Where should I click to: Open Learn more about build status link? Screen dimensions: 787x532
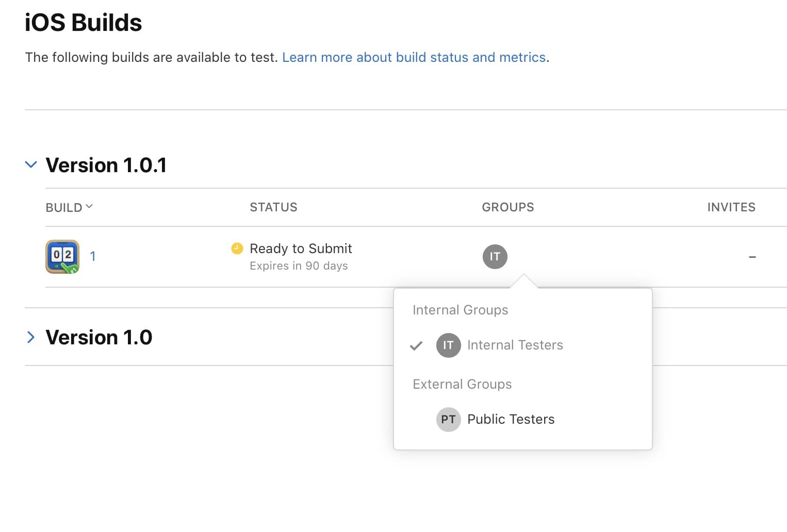pyautogui.click(x=414, y=57)
